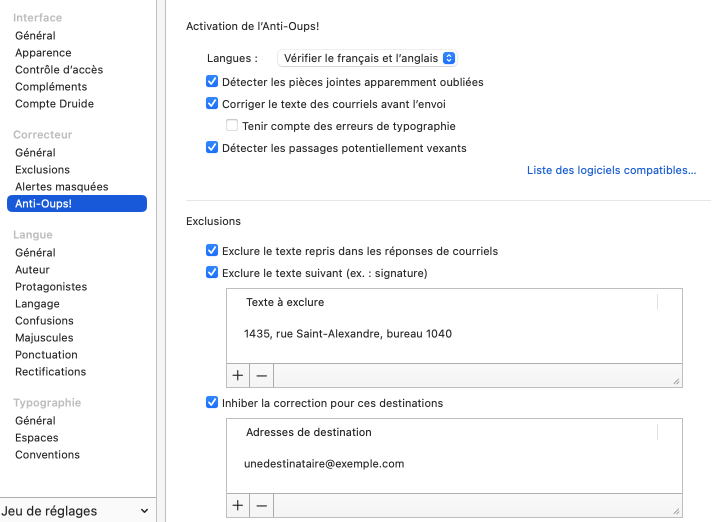Uncheck Détecter les pièces jointes apparemment oubliées
The image size is (724, 522).
click(x=212, y=82)
